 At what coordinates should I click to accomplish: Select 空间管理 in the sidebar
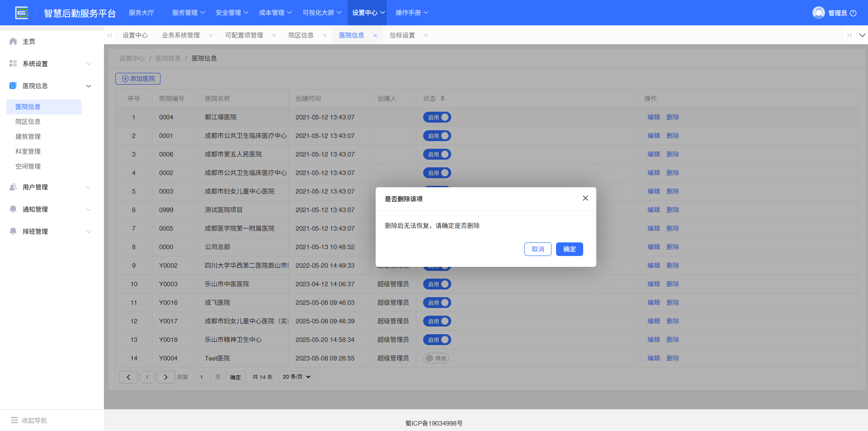point(28,166)
